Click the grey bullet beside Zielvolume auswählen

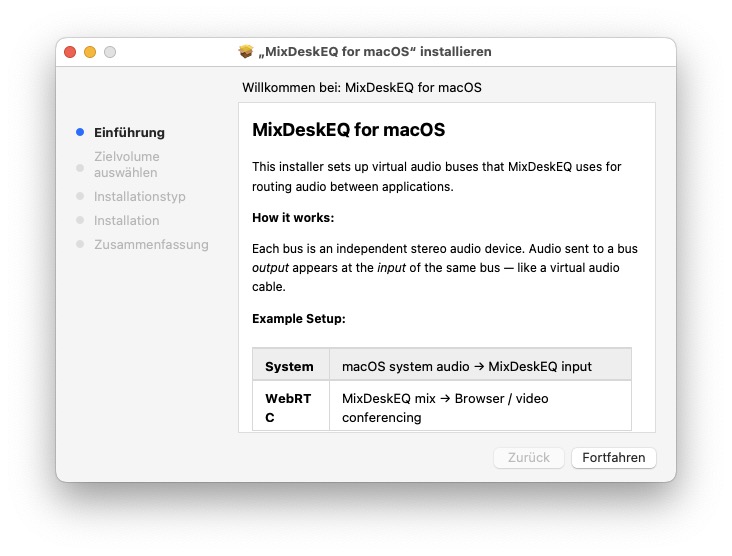tap(80, 168)
